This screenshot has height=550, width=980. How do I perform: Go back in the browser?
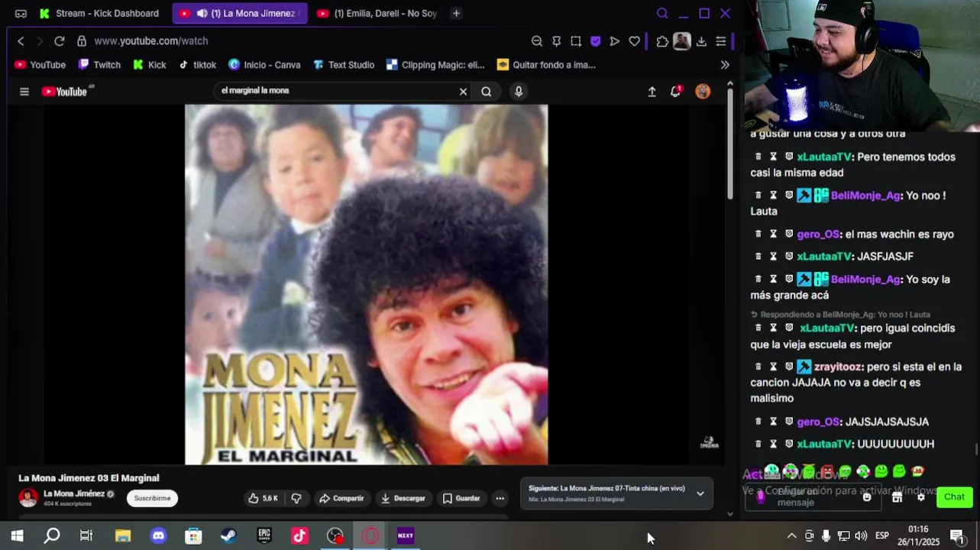21,41
